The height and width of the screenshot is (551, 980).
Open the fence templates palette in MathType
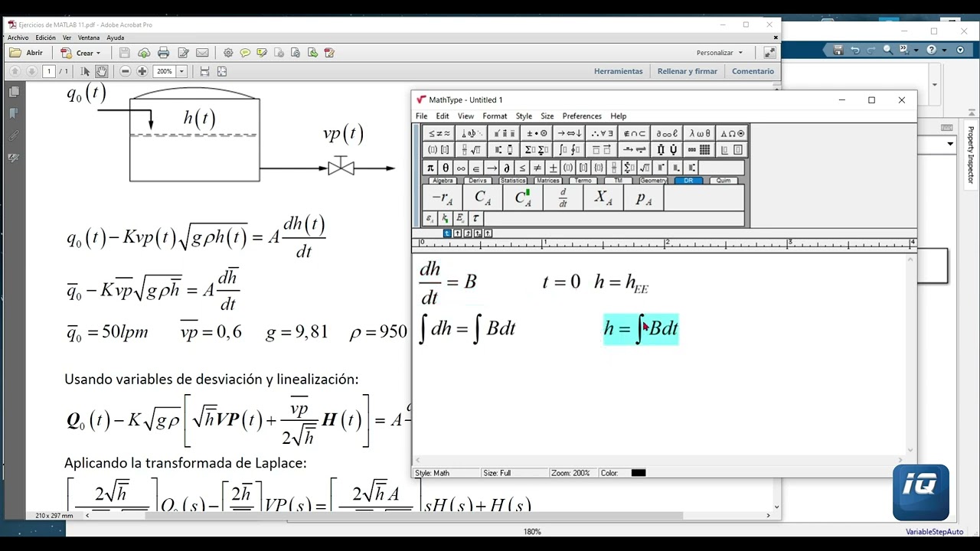439,149
